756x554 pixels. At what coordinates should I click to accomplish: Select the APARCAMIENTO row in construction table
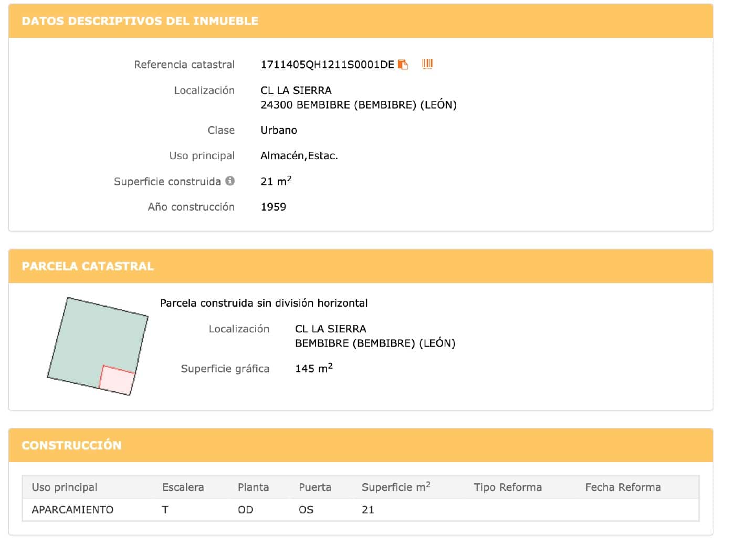[72, 510]
